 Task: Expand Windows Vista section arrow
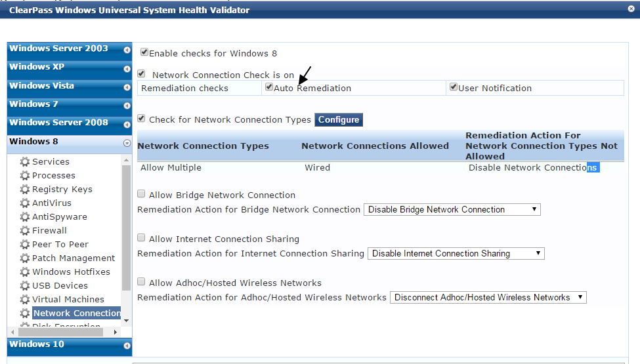pos(127,87)
